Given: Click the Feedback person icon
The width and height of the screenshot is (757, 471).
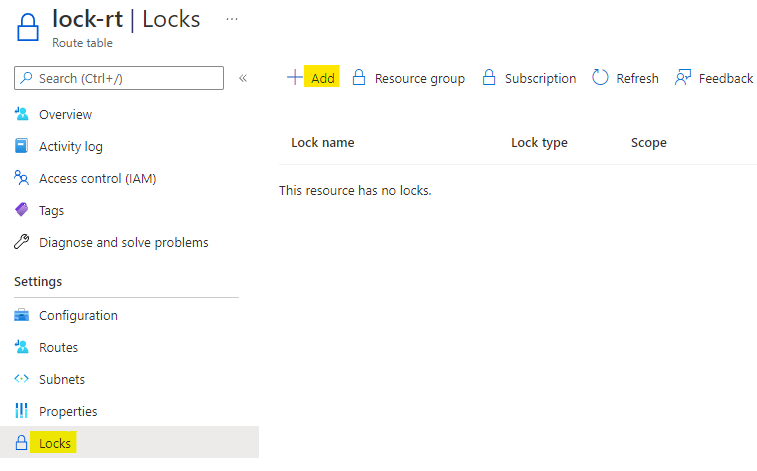Looking at the screenshot, I should click(683, 78).
